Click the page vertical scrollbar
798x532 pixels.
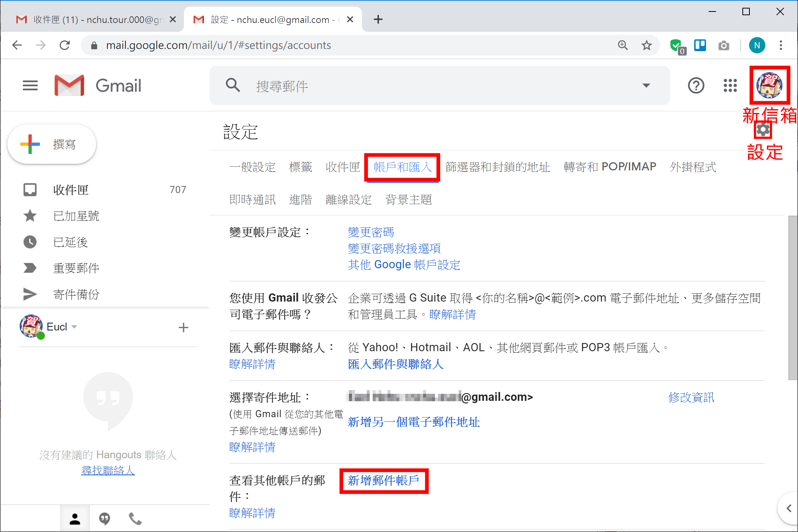pyautogui.click(x=793, y=297)
